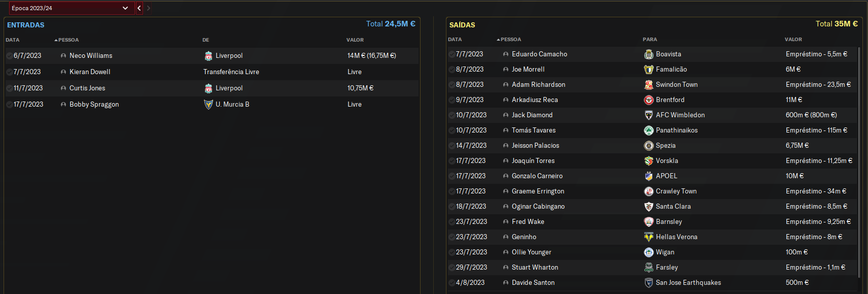Select the Graeme Errington row name
Image resolution: width=868 pixels, height=294 pixels.
tap(538, 191)
